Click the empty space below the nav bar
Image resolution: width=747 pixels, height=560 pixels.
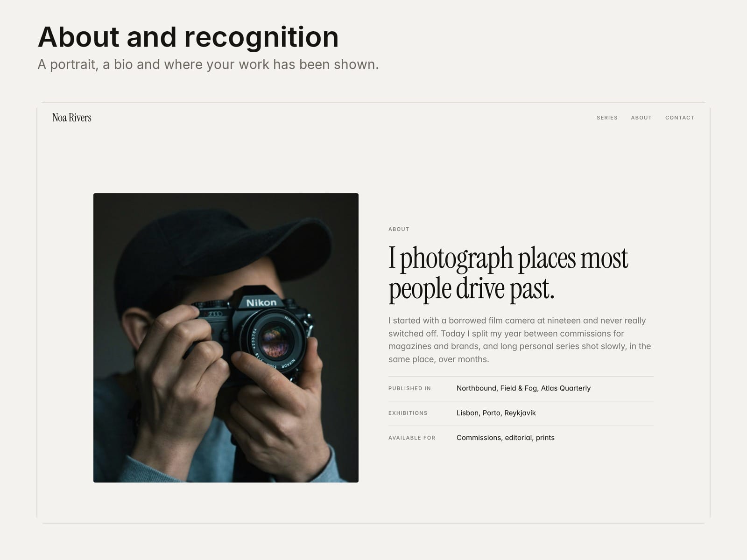(373, 159)
